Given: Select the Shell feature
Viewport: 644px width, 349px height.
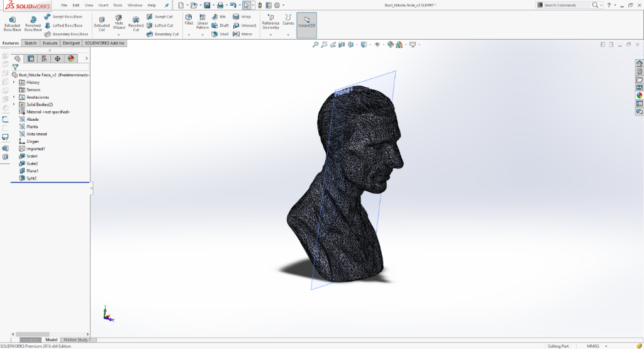Looking at the screenshot, I should point(220,34).
